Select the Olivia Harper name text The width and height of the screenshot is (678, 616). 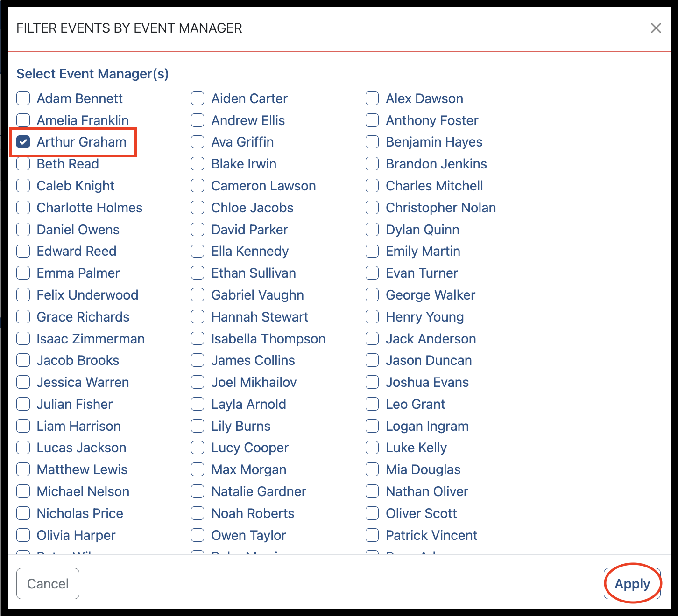pos(76,536)
